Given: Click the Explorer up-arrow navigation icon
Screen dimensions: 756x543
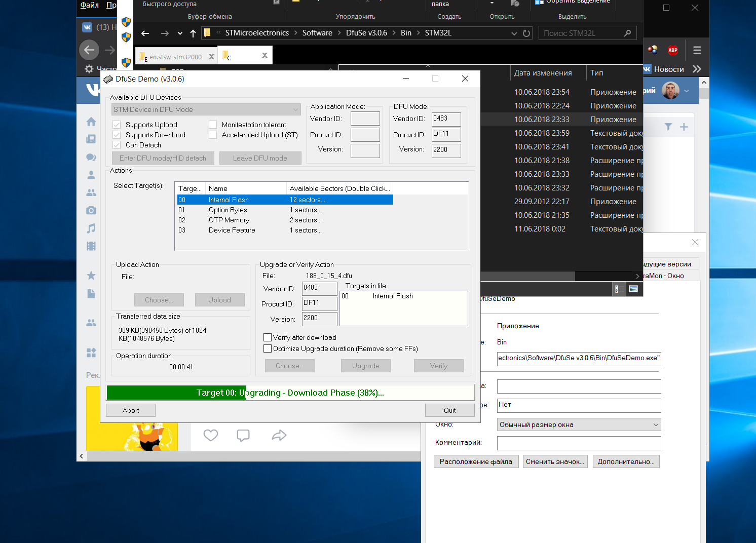Looking at the screenshot, I should pyautogui.click(x=193, y=33).
